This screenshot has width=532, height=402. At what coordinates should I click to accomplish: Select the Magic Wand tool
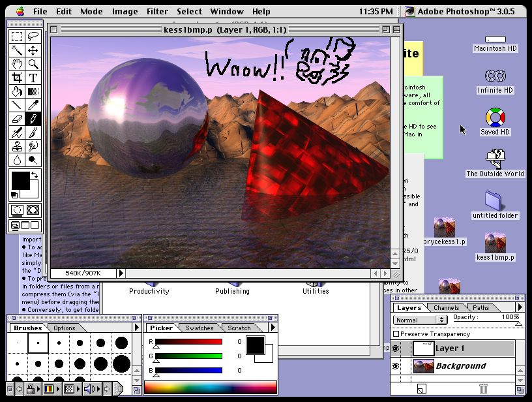(17, 50)
